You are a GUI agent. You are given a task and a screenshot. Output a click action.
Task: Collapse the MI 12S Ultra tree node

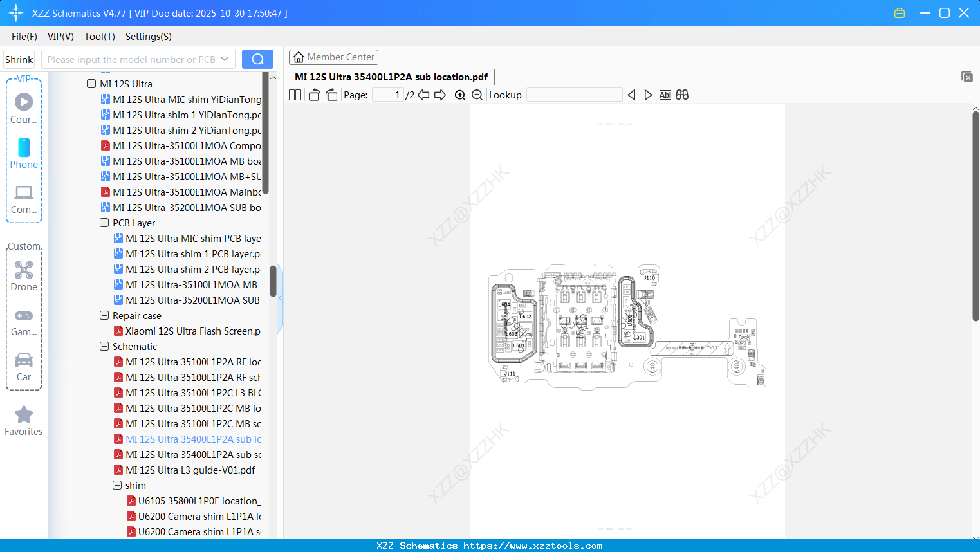click(91, 84)
